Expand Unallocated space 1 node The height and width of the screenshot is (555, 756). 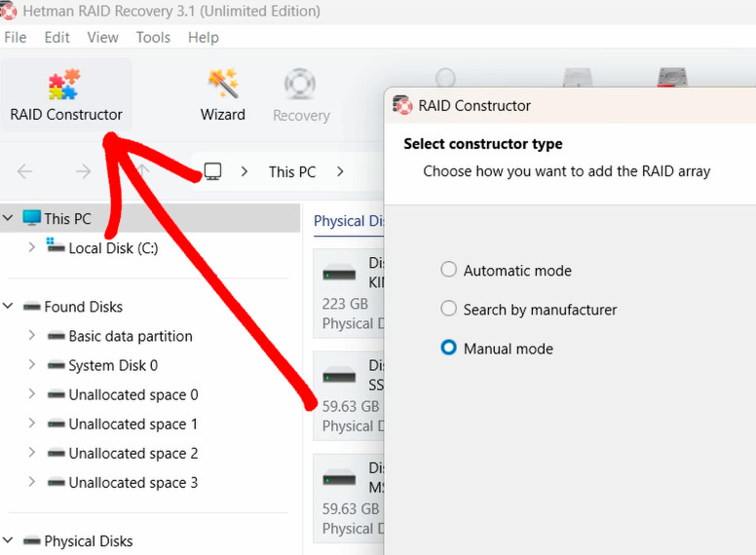click(32, 424)
